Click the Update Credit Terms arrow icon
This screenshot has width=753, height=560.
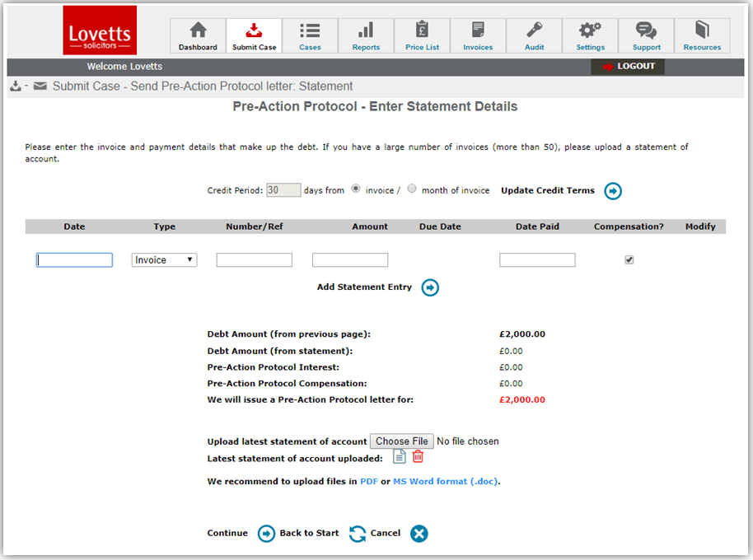[x=613, y=191]
